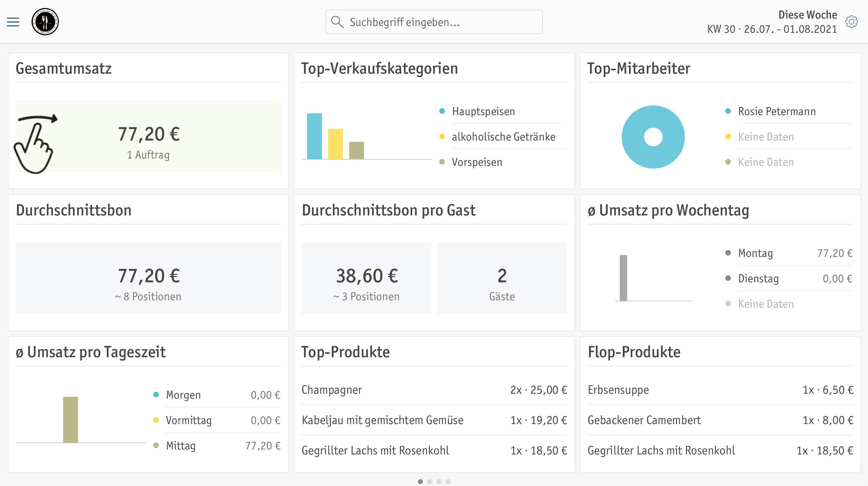Select the Vormittag row in Tageszeit revenue
This screenshot has height=486, width=868.
click(216, 420)
